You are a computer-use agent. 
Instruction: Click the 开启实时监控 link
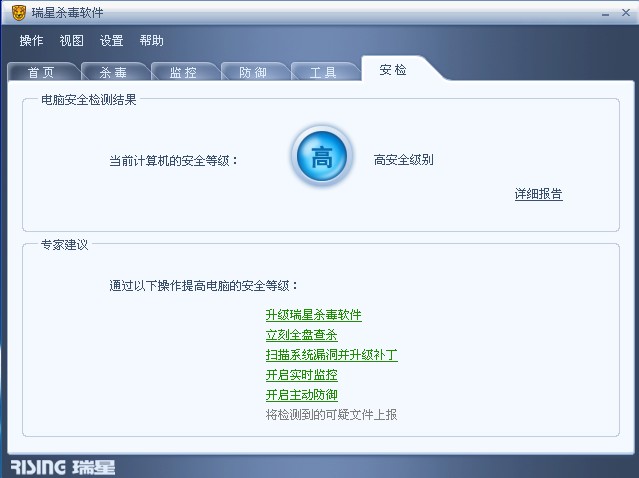302,374
